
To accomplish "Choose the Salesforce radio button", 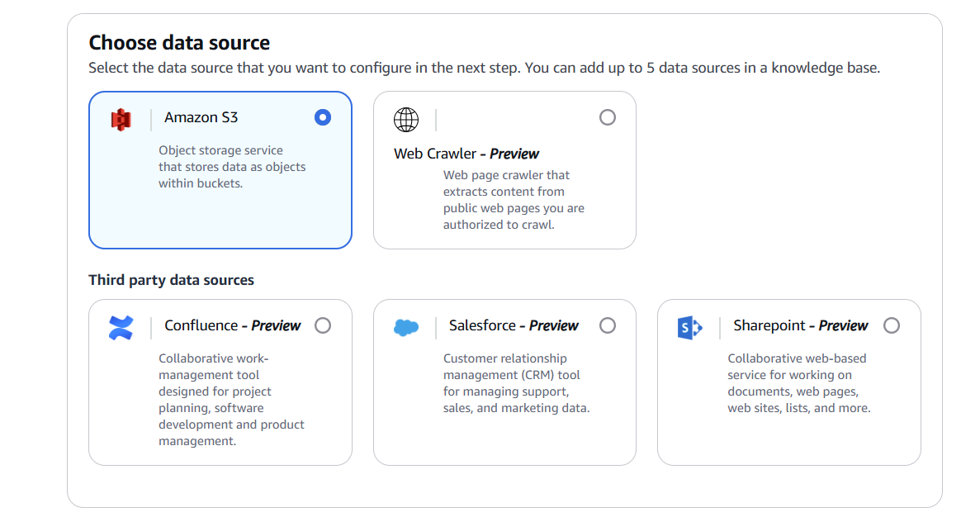I will click(x=608, y=325).
